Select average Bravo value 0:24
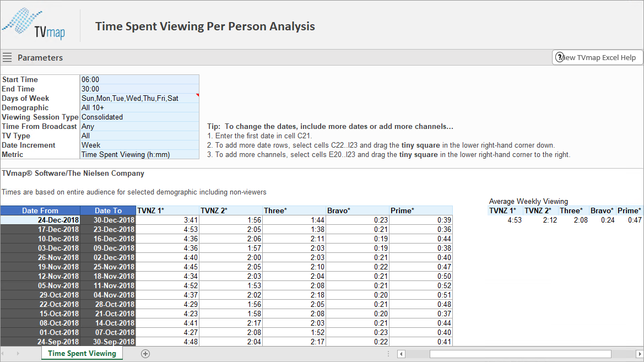This screenshot has height=362, width=644. click(x=603, y=220)
